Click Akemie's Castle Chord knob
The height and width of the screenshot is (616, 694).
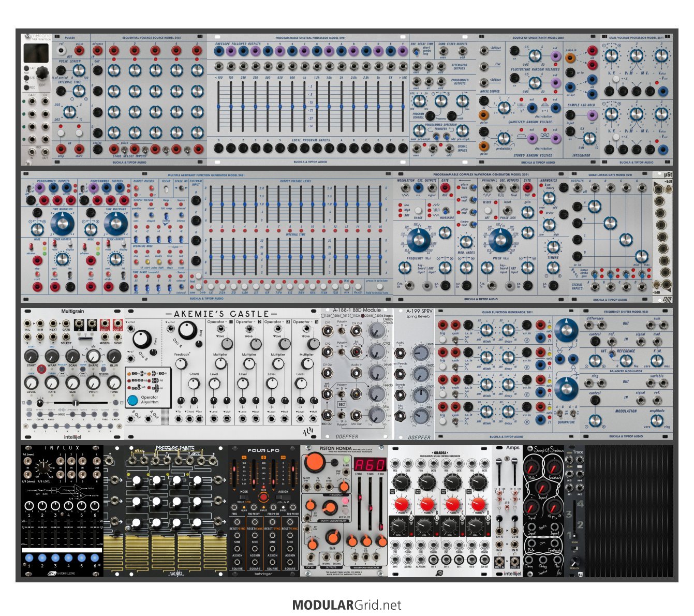194,384
